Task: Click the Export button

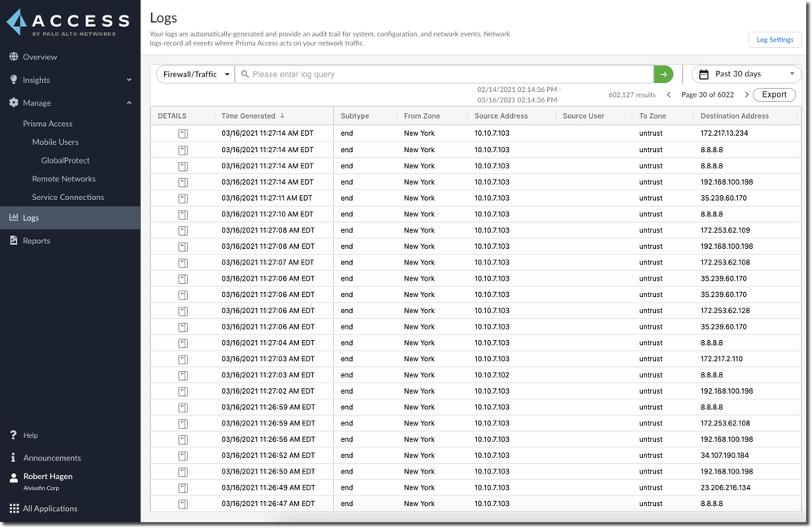Action: tap(774, 94)
